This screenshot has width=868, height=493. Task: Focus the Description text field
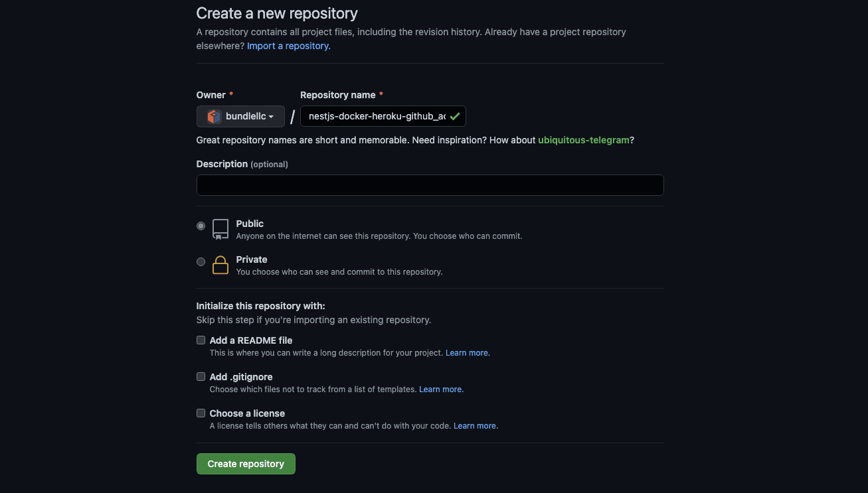tap(430, 185)
